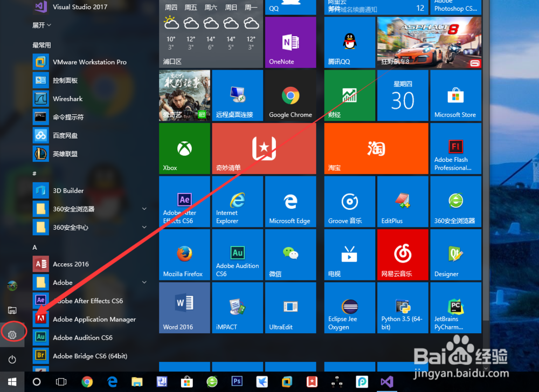Launch VMware Workstation Pro from list
This screenshot has height=392, width=539.
pyautogui.click(x=91, y=62)
